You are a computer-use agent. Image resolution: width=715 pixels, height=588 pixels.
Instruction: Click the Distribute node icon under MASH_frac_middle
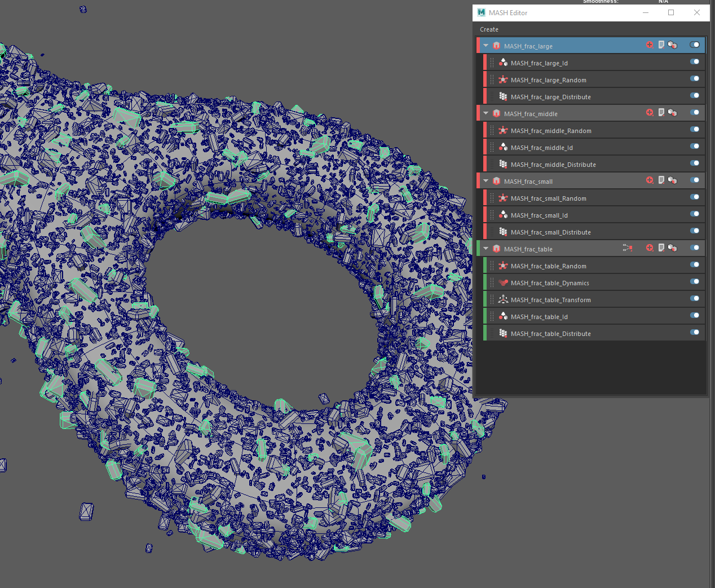coord(502,164)
